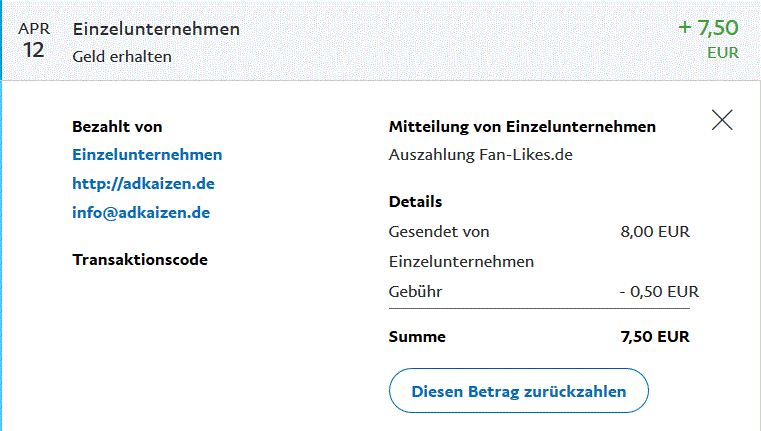Screen dimensions: 761x431
Task: Click the bold Summe label
Action: click(x=417, y=337)
